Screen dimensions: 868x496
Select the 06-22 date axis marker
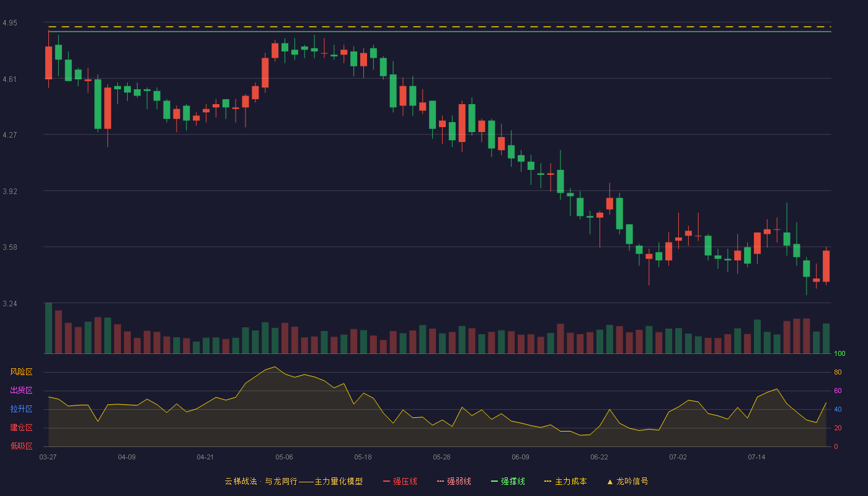coord(599,457)
